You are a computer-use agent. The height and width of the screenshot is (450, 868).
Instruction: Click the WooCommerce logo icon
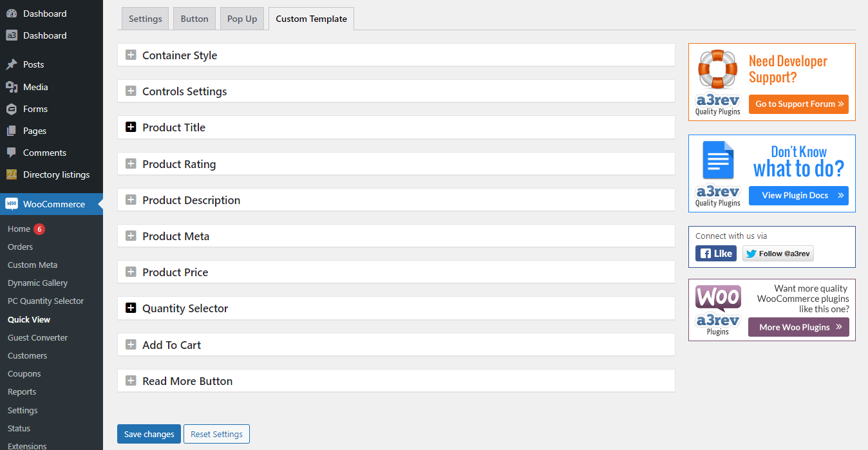tap(12, 204)
